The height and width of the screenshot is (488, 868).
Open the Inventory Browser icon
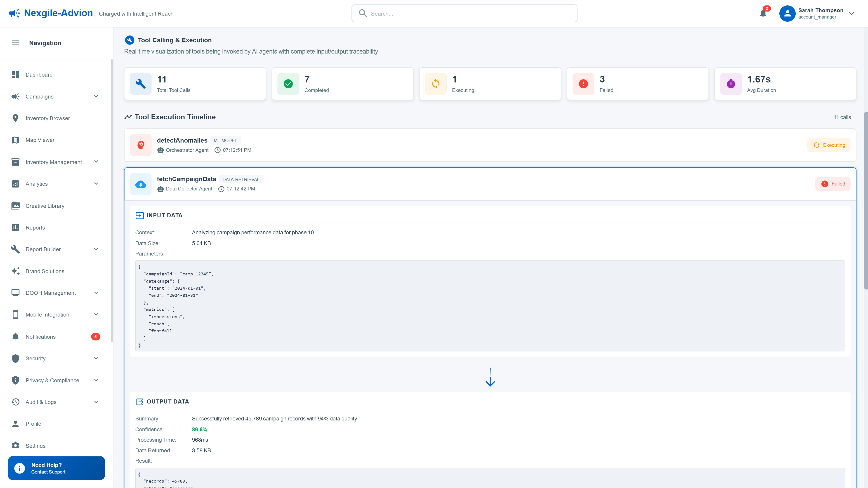pyautogui.click(x=16, y=118)
